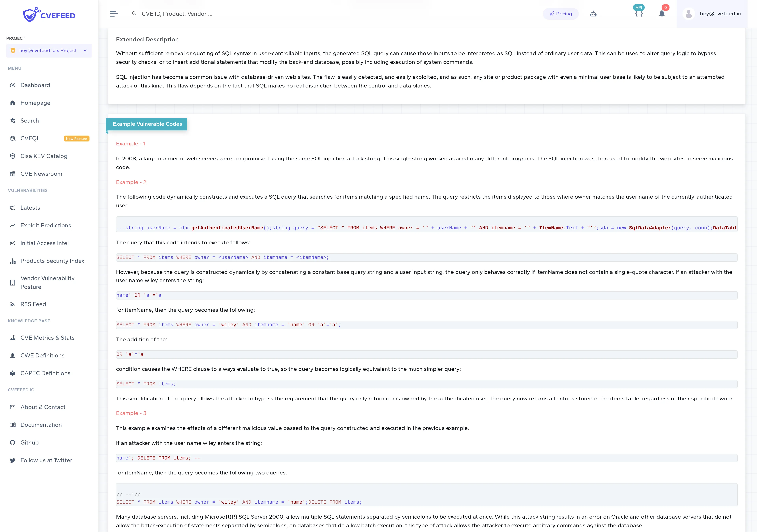757x532 pixels.
Task: Click the Homepage house icon
Action: pos(13,103)
